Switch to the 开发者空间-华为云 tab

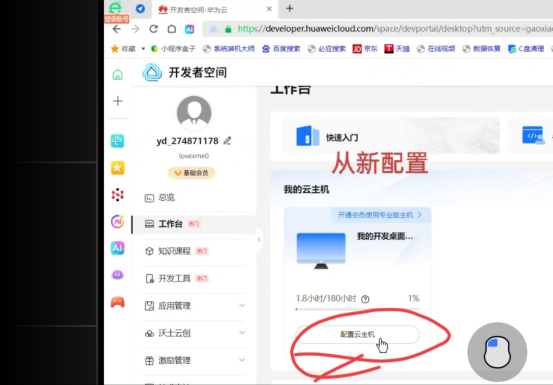coord(215,9)
